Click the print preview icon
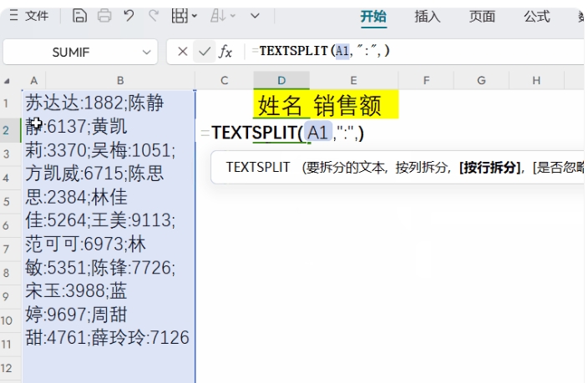This screenshot has width=588, height=383. click(180, 16)
